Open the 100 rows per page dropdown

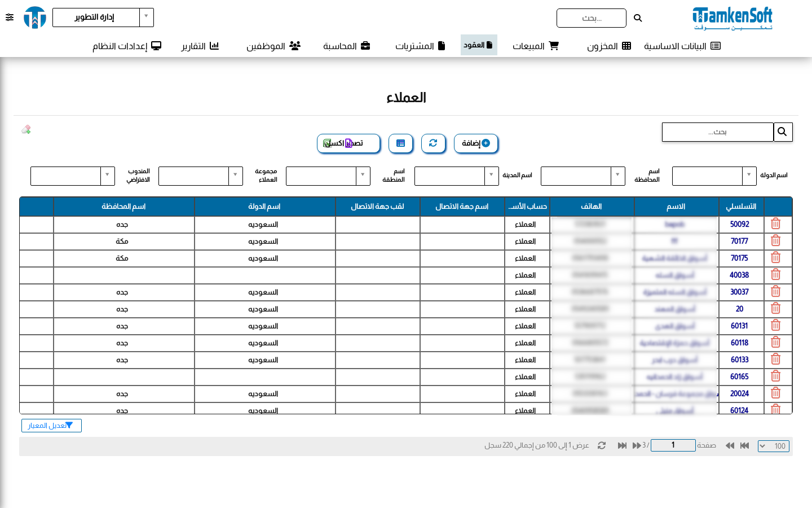coord(774,446)
